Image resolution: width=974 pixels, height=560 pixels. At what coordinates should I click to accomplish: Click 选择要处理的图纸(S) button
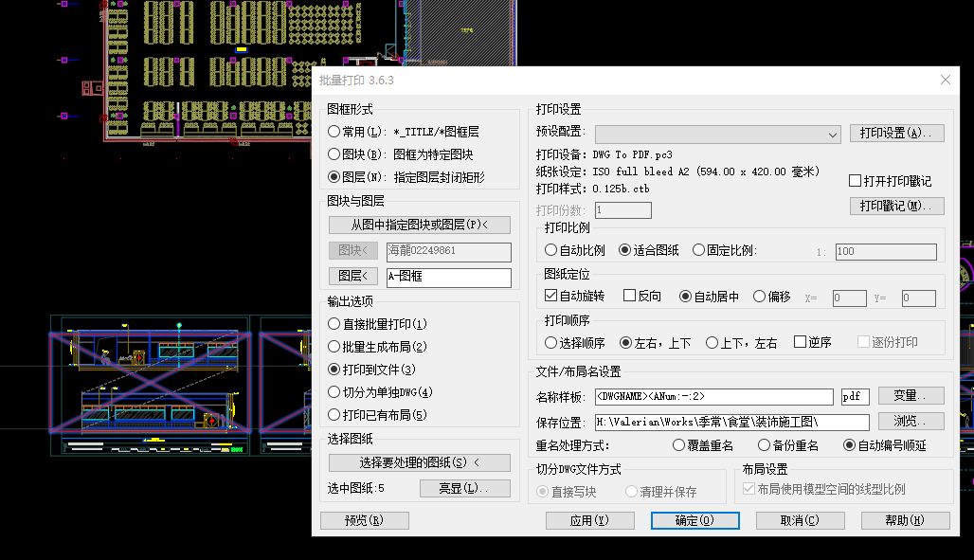(419, 462)
